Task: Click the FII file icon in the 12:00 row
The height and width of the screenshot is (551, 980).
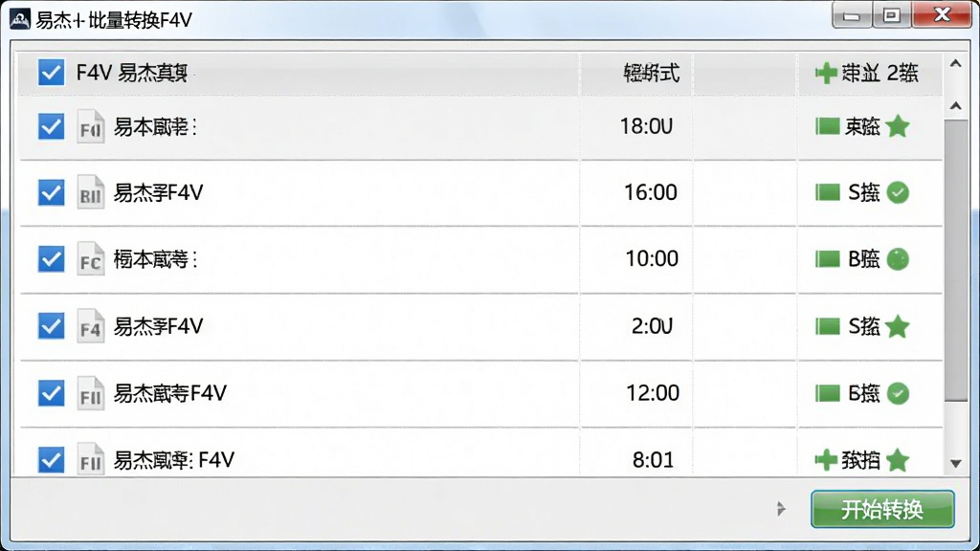Action: [91, 393]
